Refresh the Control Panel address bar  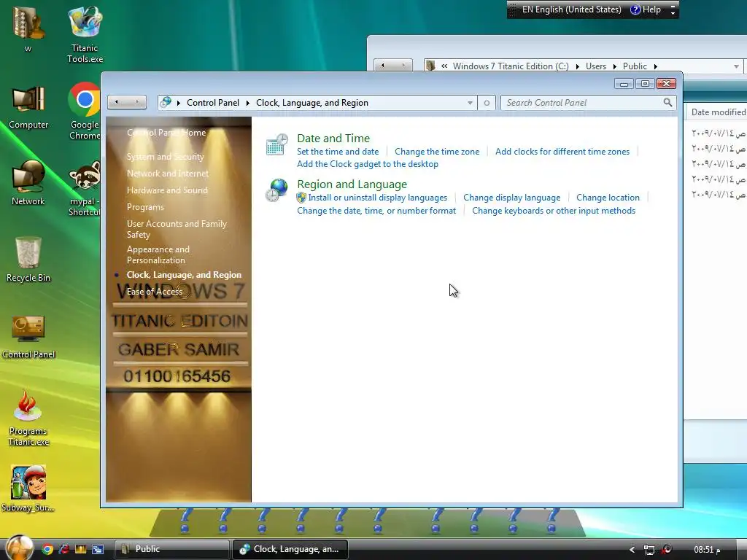pos(487,103)
